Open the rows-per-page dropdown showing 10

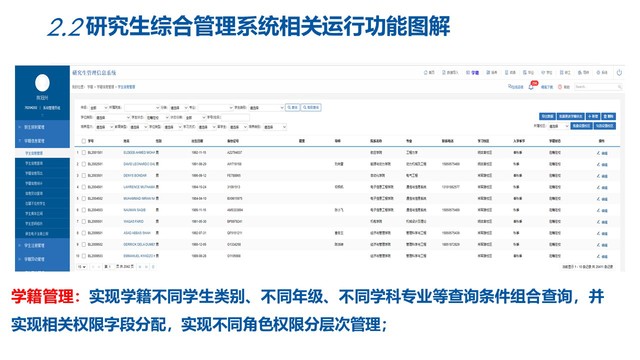pos(82,267)
